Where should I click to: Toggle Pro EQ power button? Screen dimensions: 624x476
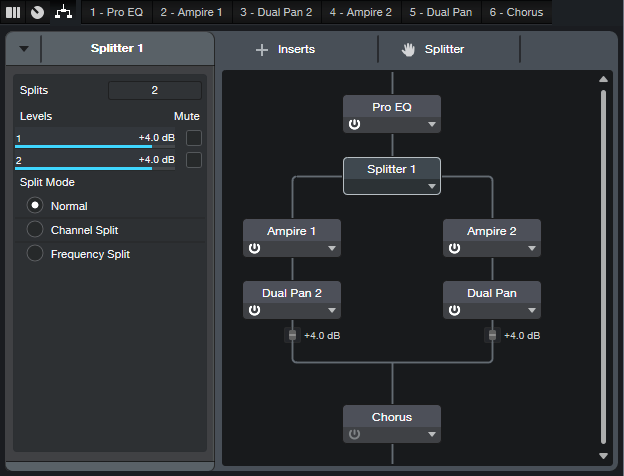coord(354,124)
